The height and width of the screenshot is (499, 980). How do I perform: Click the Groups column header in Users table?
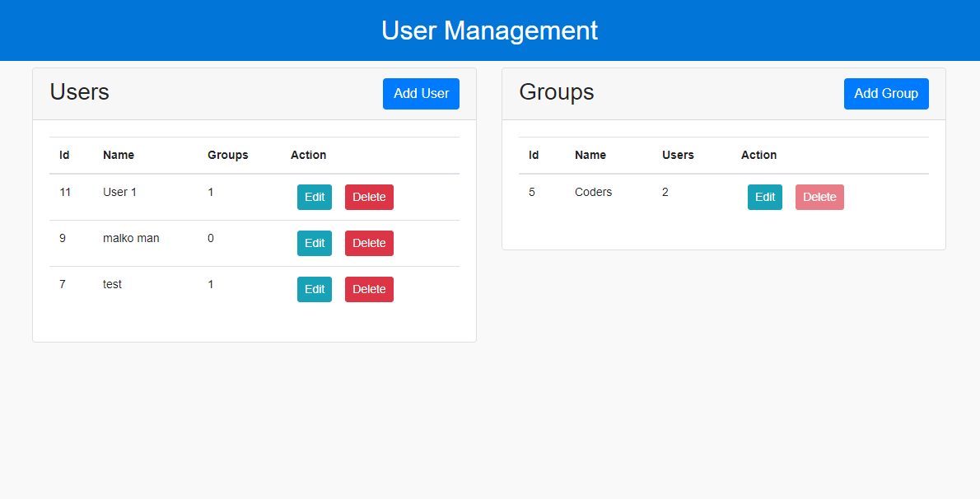227,155
